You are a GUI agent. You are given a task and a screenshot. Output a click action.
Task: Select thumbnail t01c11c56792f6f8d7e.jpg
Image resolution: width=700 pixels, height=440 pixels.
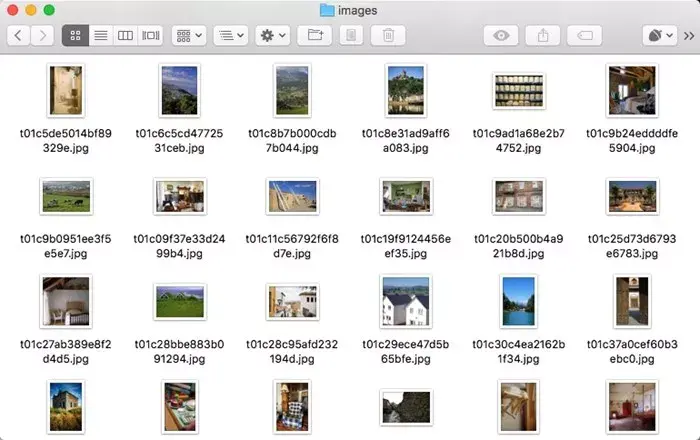tap(292, 196)
